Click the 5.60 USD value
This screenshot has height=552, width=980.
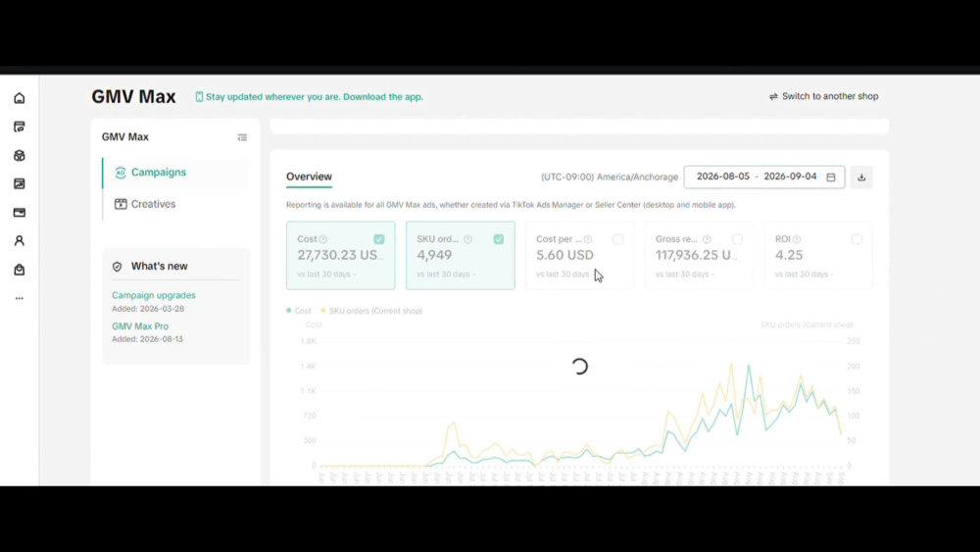565,255
